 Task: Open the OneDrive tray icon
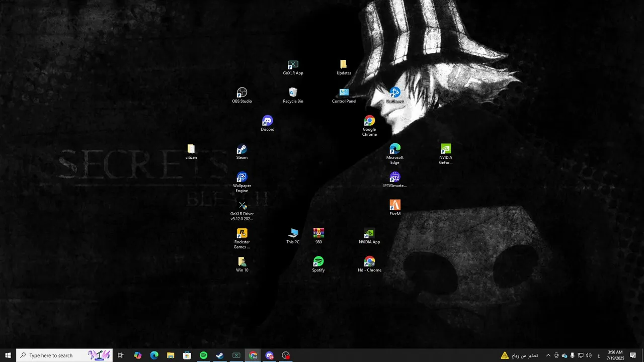(x=565, y=355)
